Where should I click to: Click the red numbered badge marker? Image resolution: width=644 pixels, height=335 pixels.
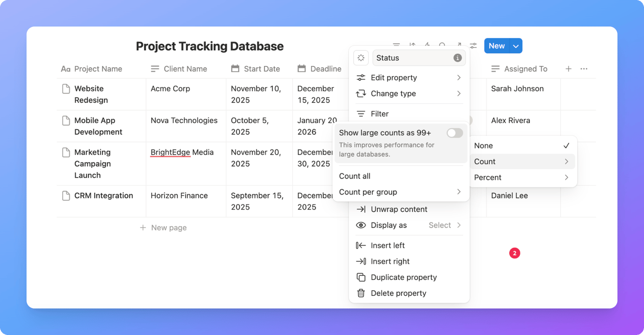[x=514, y=253]
